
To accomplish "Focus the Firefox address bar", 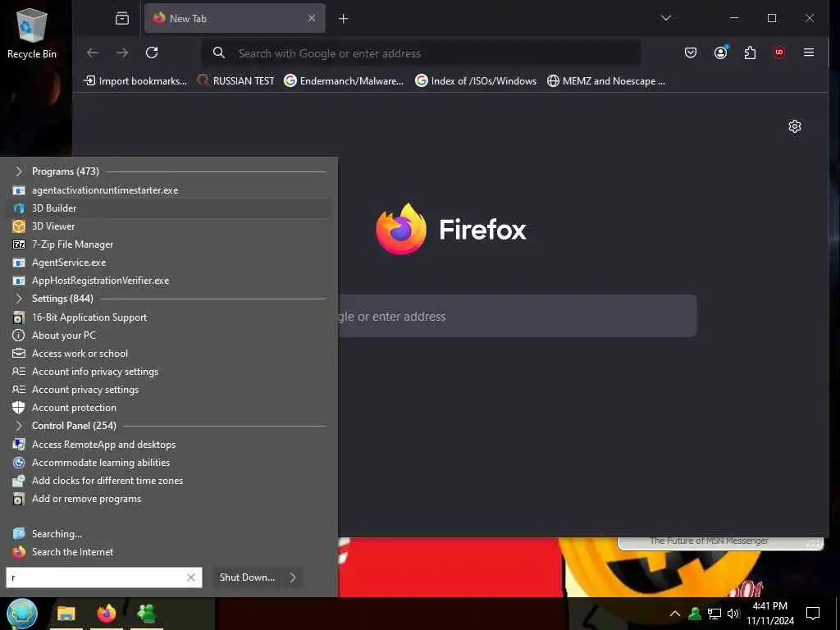I will [421, 53].
